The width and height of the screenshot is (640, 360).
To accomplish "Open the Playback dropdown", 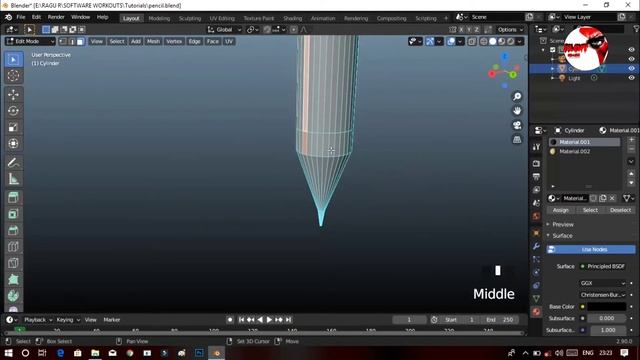I will tap(37, 320).
